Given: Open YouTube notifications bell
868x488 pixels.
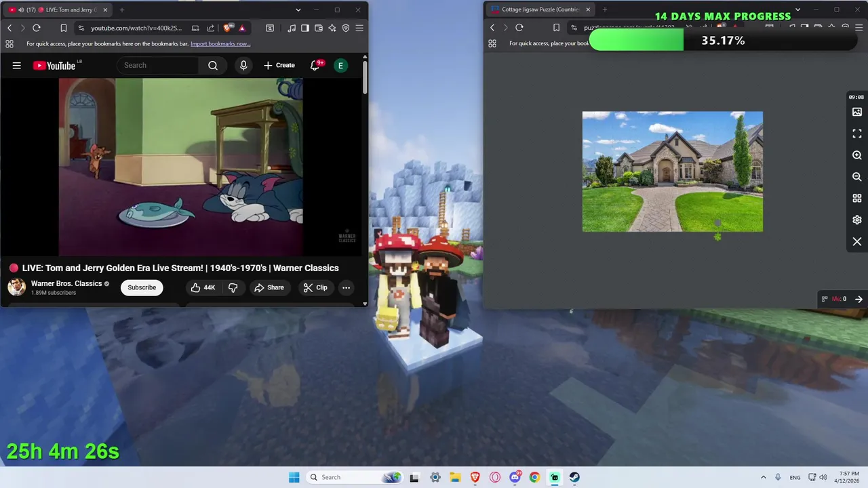Looking at the screenshot, I should (x=315, y=66).
